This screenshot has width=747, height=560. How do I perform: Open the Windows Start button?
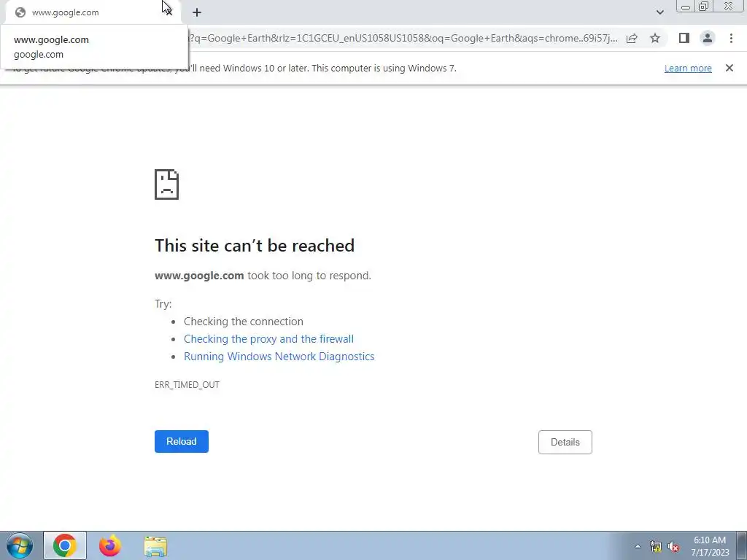point(20,545)
